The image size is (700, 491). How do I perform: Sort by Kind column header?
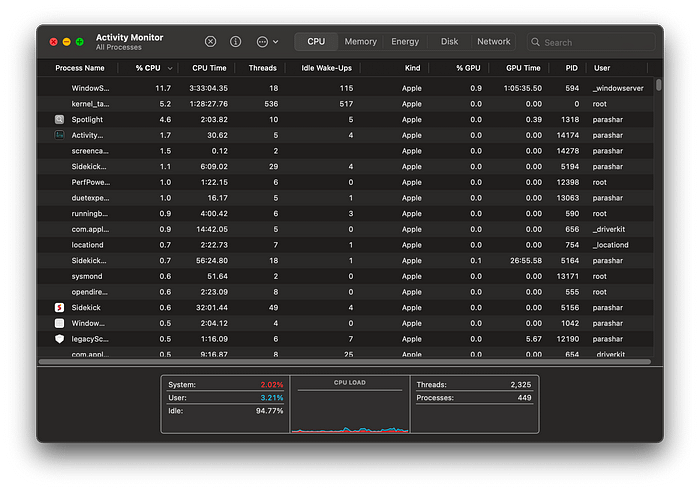point(412,68)
